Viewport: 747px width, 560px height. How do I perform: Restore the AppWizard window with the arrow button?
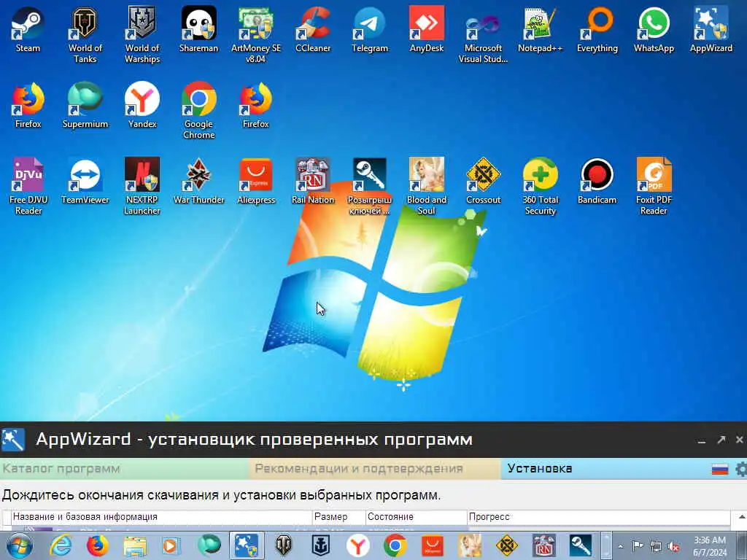(x=721, y=440)
